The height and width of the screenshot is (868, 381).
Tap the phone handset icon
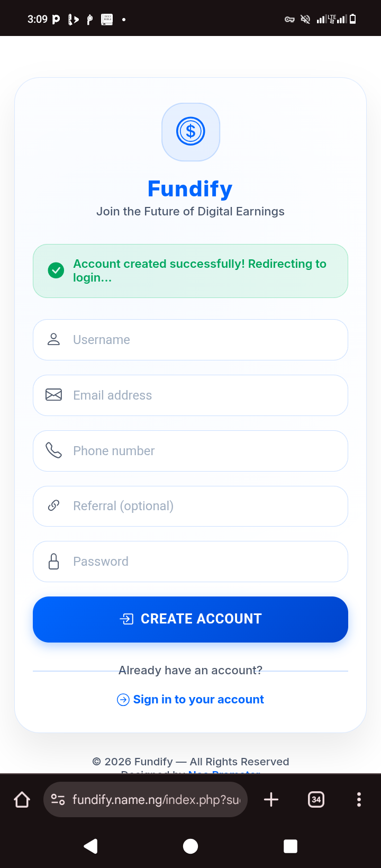(53, 450)
